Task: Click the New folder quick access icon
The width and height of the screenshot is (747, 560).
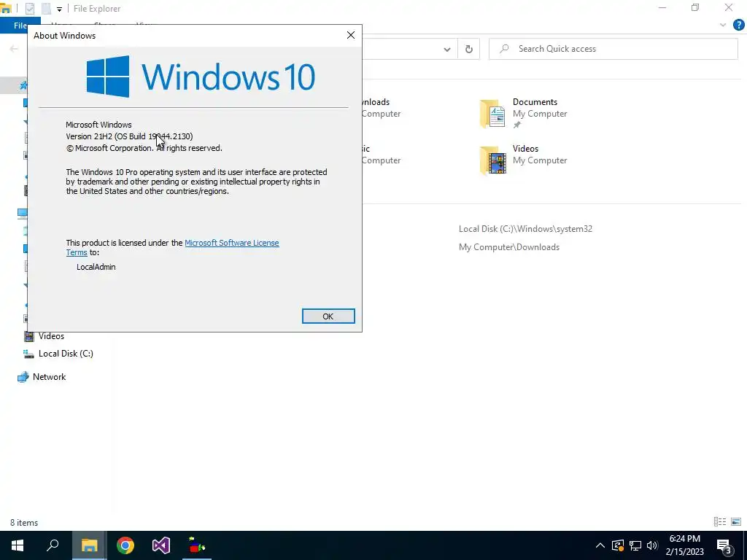Action: point(46,9)
